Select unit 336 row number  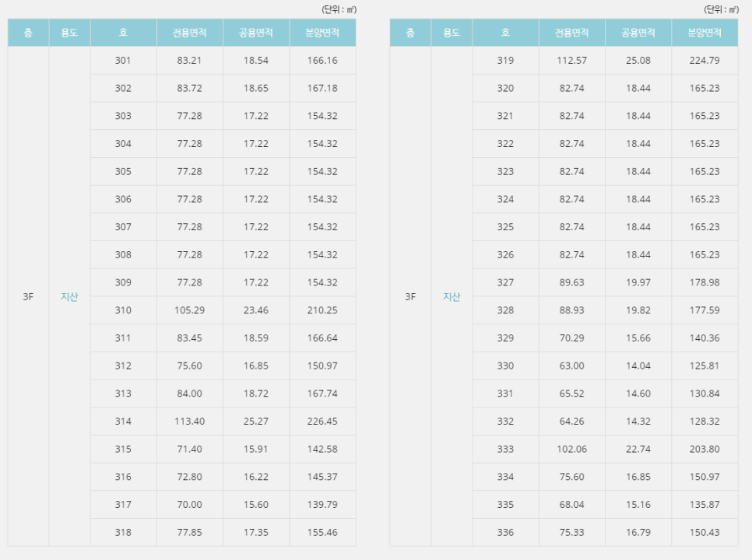[505, 533]
